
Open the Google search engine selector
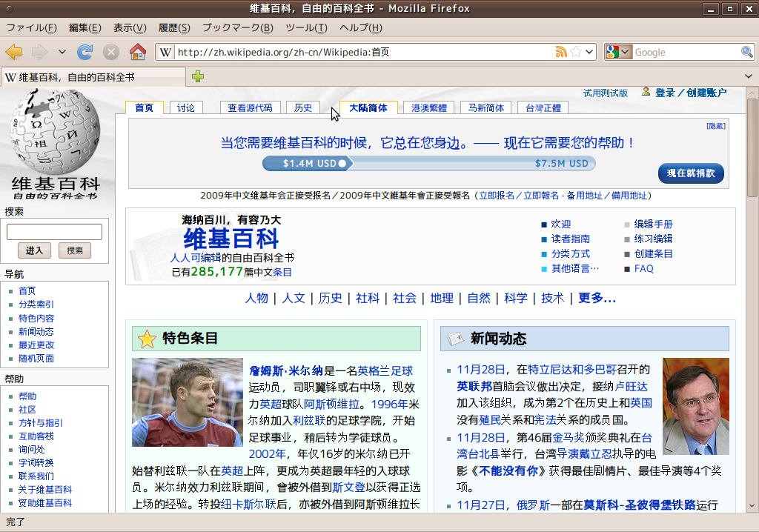(x=618, y=52)
